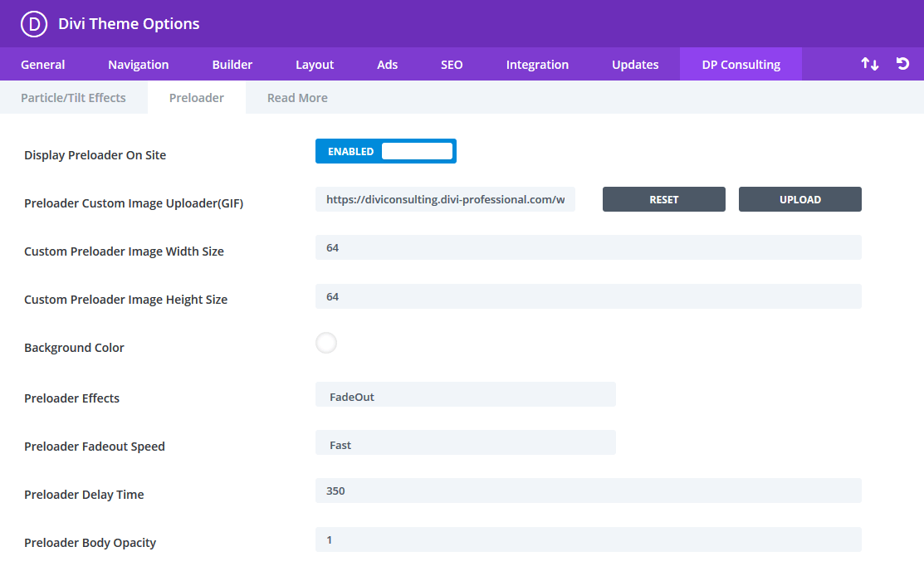Switch to the Builder tab
924x581 pixels.
click(x=232, y=64)
